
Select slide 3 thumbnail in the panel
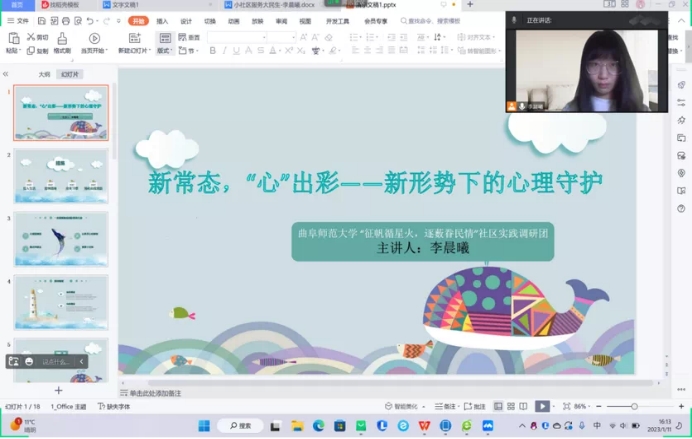coord(61,238)
